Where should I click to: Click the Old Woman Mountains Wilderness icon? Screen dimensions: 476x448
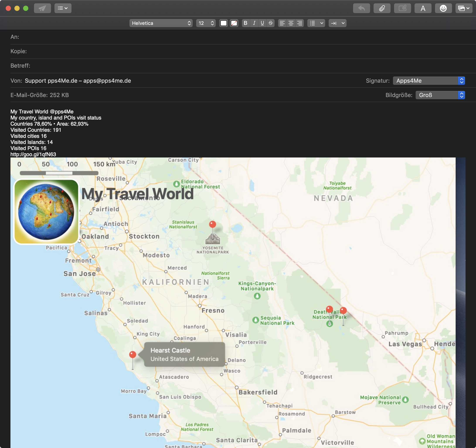[422, 441]
